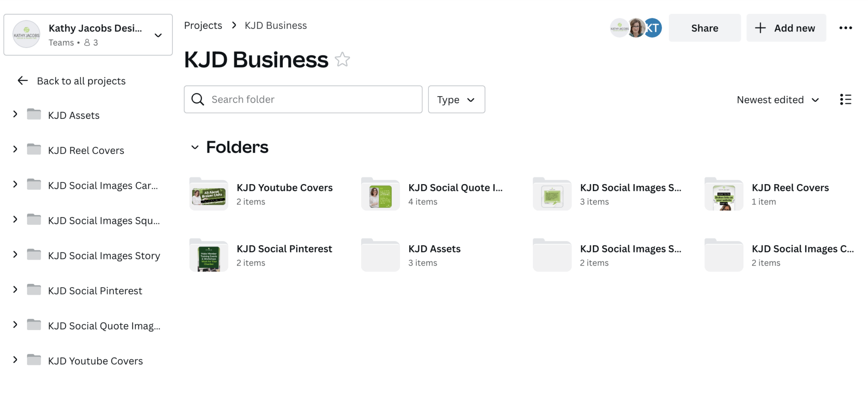Click the Projects breadcrumb link
The height and width of the screenshot is (403, 868).
click(203, 25)
